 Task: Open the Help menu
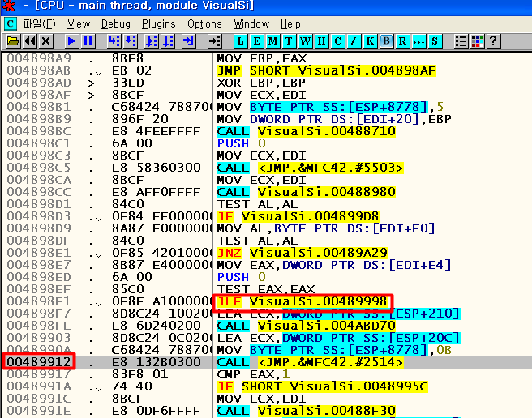pyautogui.click(x=290, y=24)
